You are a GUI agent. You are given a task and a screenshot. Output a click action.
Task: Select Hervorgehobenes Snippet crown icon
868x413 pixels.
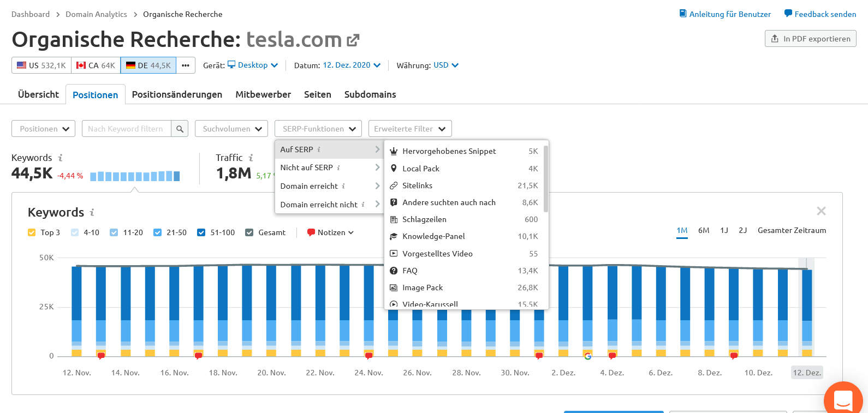click(x=394, y=151)
